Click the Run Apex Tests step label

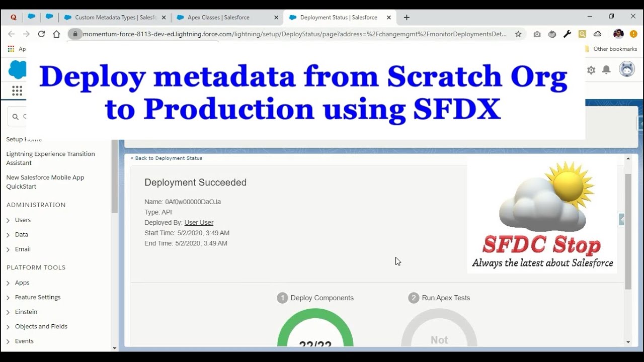point(446,298)
